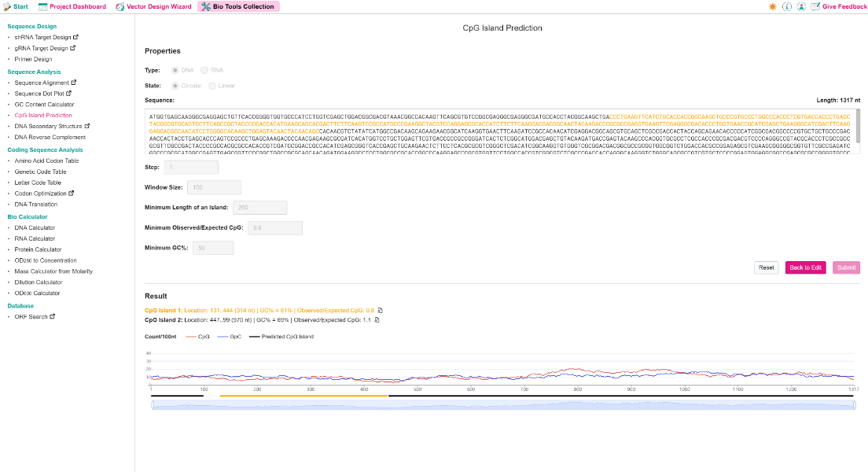868x472 pixels.
Task: Click the chart zoom range slider
Action: pyautogui.click(x=504, y=405)
